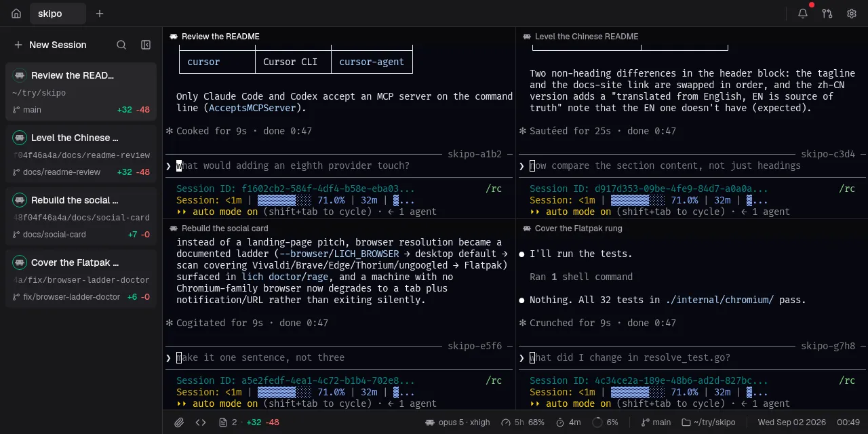Open notifications bell
Image resolution: width=868 pixels, height=434 pixels.
[x=803, y=14]
